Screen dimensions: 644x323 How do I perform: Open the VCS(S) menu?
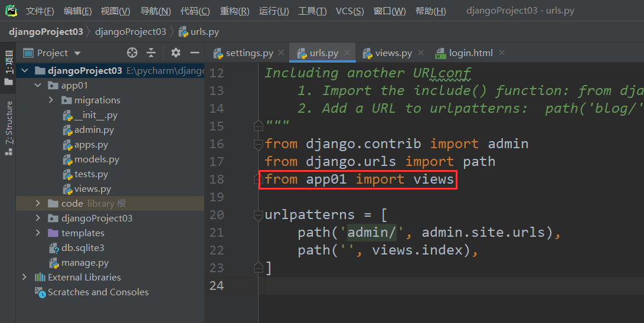point(350,11)
